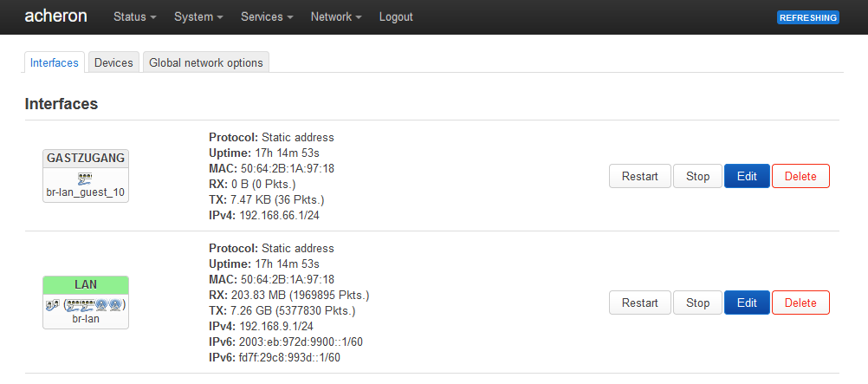Delete the GASTZUGANG interface
This screenshot has height=384, width=868.
tap(800, 176)
